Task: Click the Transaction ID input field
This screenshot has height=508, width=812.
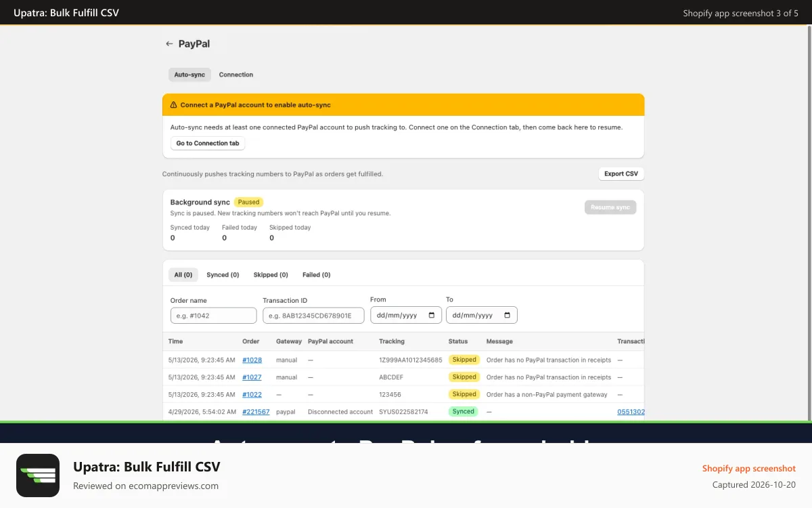Action: click(x=313, y=316)
